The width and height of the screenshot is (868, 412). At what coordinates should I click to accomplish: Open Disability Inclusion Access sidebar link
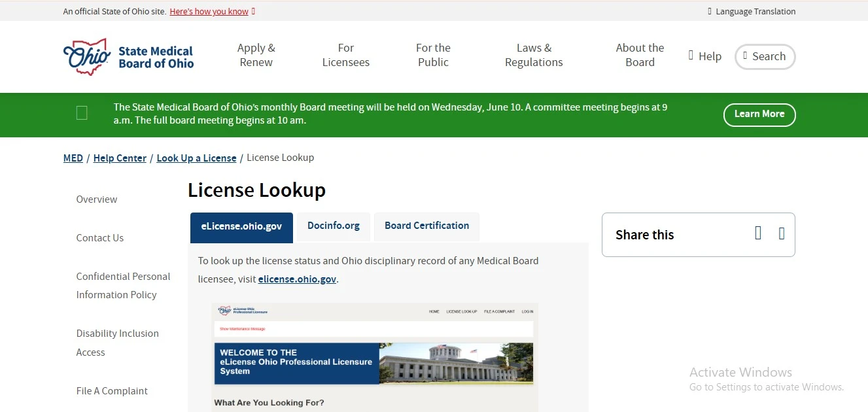(118, 343)
